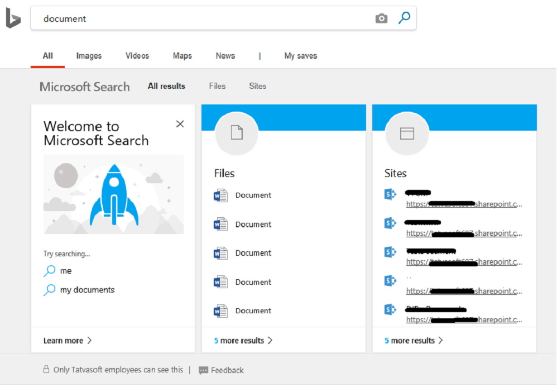
Task: Open the Feedback link
Action: point(227,370)
